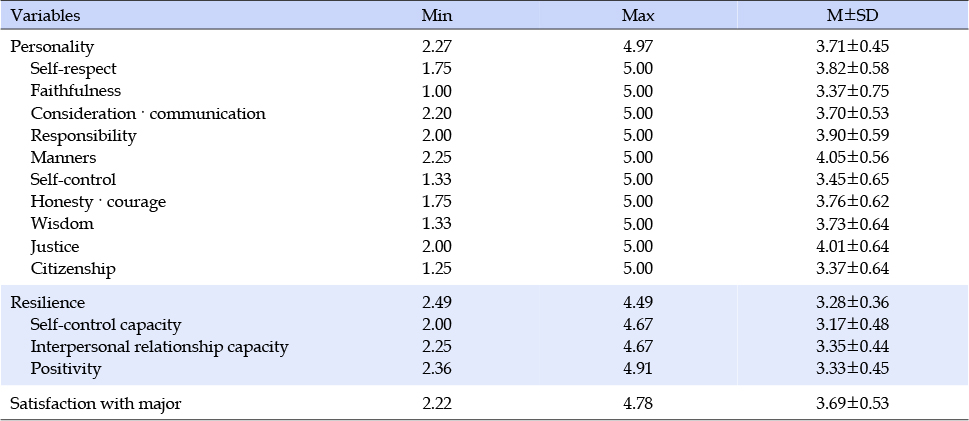Click the Faithfulness min value 1.00

point(437,91)
